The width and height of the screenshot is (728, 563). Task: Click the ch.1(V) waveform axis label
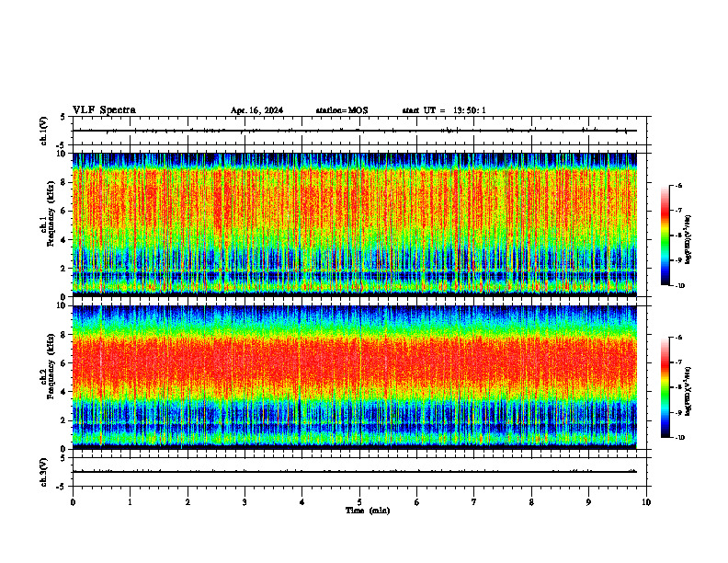pyautogui.click(x=44, y=131)
